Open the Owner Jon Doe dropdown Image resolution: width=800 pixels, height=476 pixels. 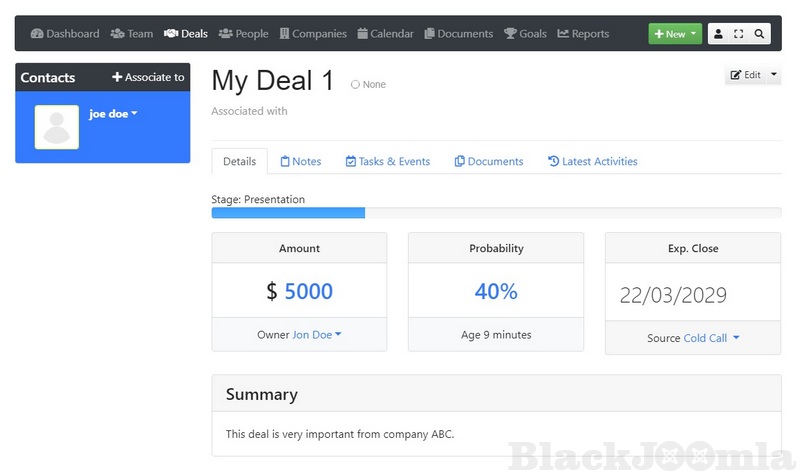(316, 335)
